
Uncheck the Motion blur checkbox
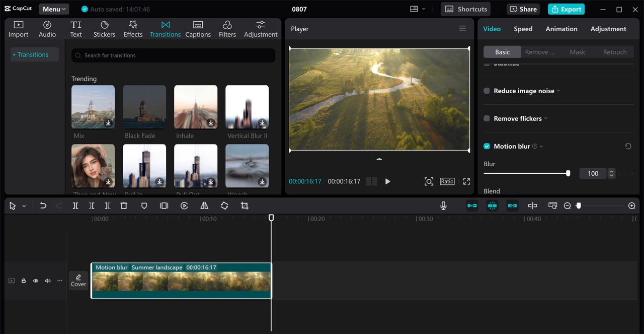487,146
